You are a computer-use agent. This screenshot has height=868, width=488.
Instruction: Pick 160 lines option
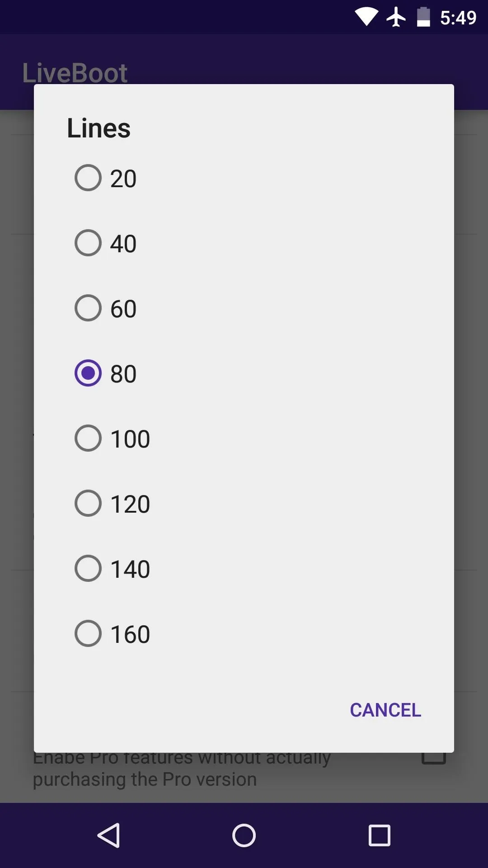click(88, 633)
